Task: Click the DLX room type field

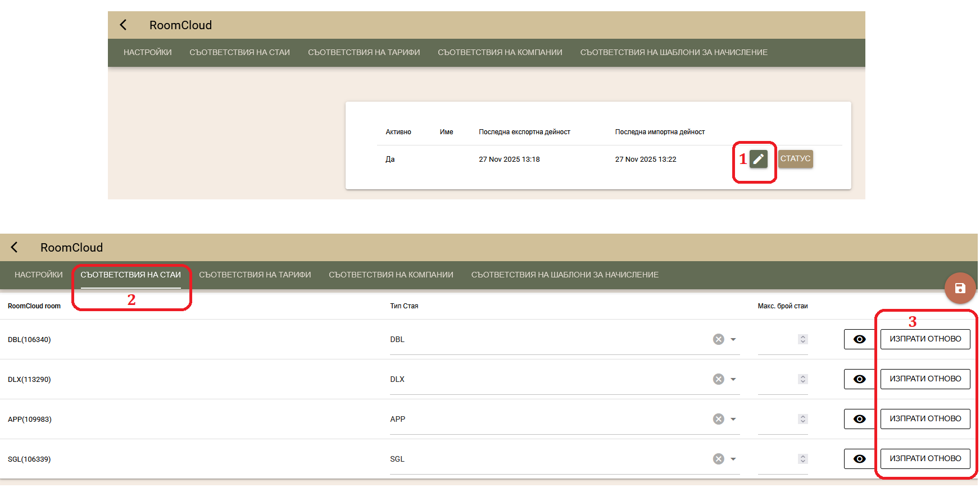Action: [x=565, y=379]
